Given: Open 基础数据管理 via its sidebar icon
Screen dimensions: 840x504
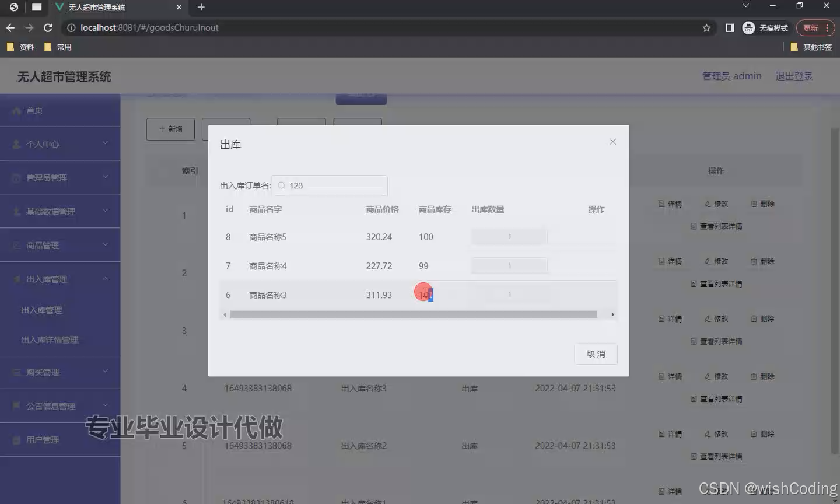Looking at the screenshot, I should point(16,211).
